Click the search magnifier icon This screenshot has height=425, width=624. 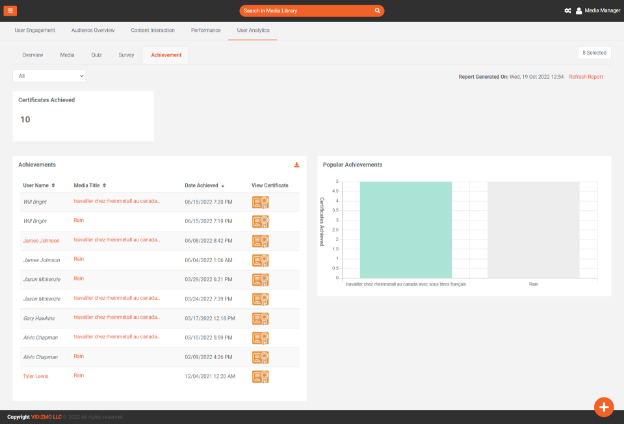pos(378,11)
